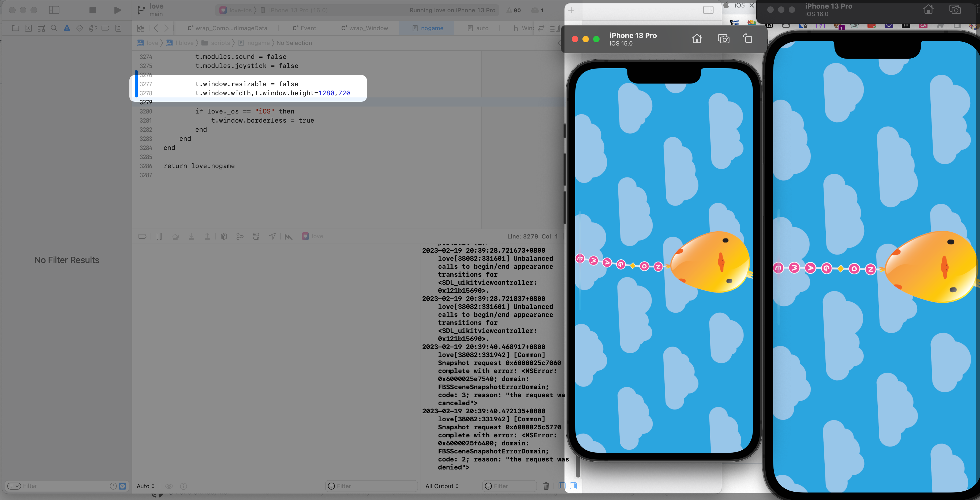980x500 pixels.
Task: Toggle Environment Overrides in the debug bar
Action: tap(256, 236)
